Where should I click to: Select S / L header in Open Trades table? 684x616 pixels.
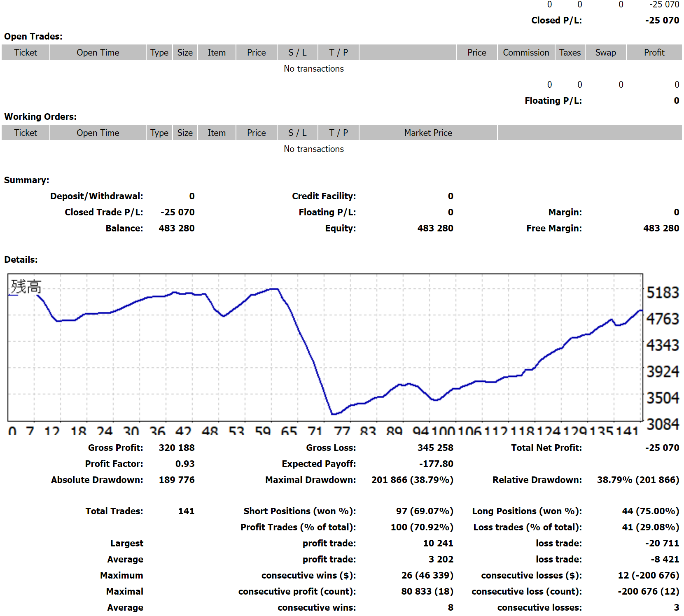pos(297,52)
